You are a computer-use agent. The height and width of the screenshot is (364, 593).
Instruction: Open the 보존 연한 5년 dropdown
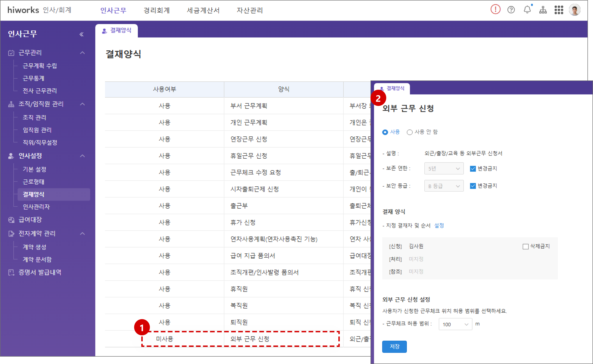pyautogui.click(x=444, y=169)
